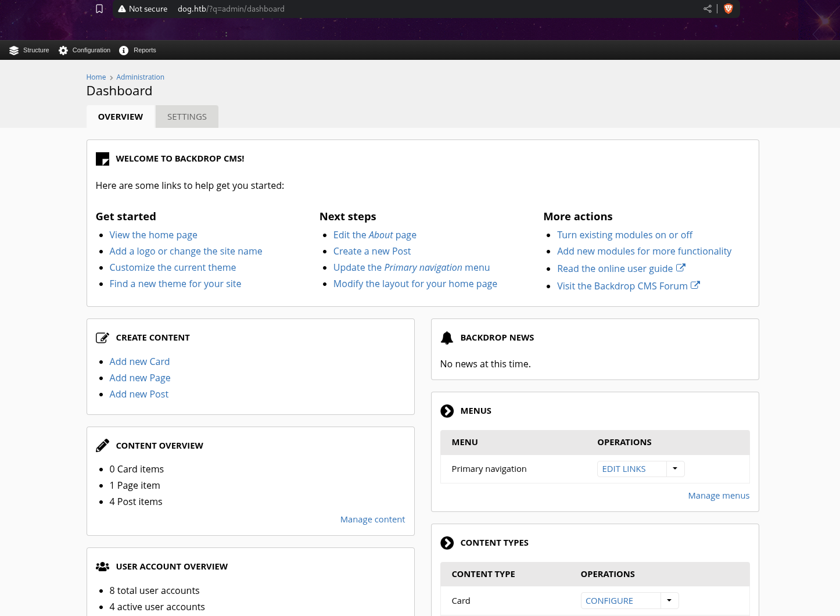The image size is (840, 616).
Task: Click the Menus arrow-circle icon
Action: coord(447,411)
